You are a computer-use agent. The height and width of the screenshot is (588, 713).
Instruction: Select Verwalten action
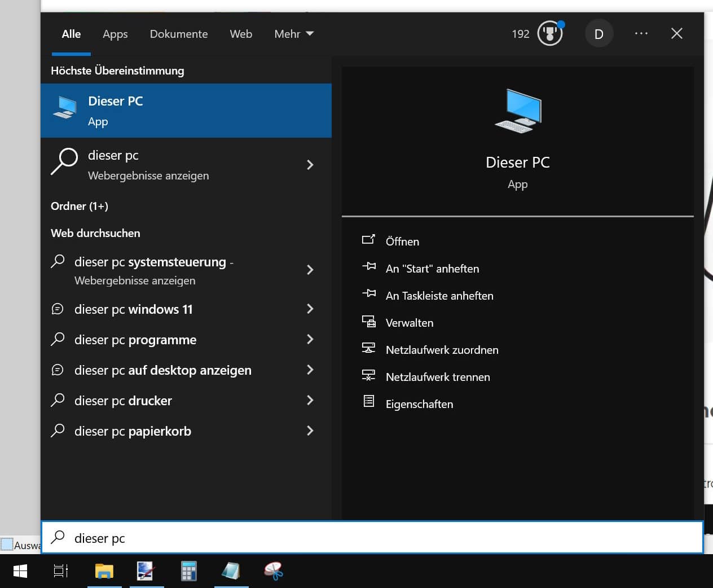(410, 323)
